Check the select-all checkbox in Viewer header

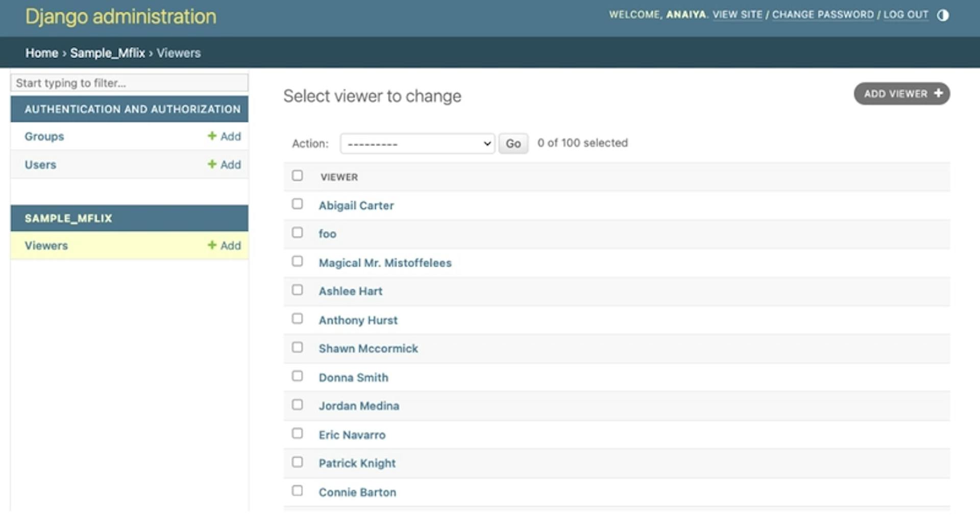point(297,176)
